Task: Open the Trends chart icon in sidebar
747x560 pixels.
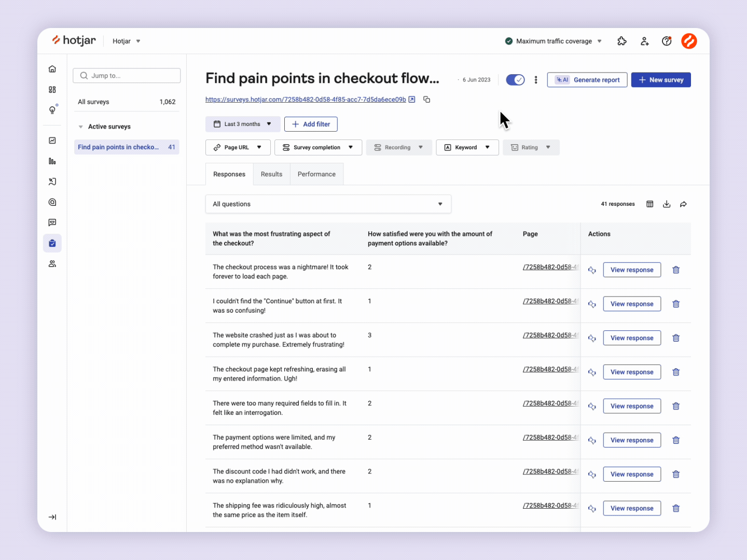Action: click(52, 141)
